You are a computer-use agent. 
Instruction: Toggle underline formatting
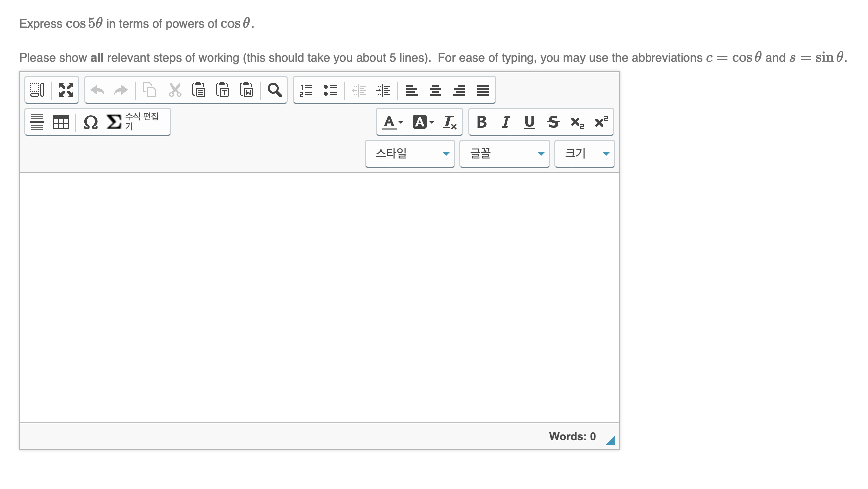click(530, 122)
